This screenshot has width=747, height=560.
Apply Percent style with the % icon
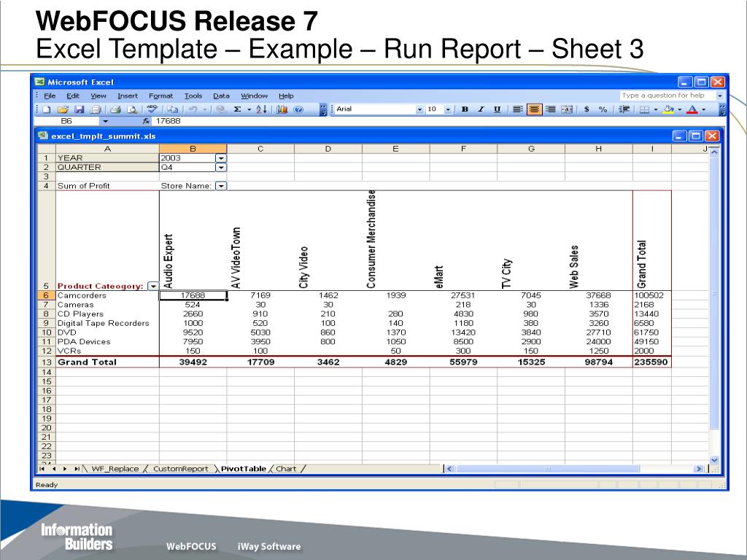click(x=603, y=109)
